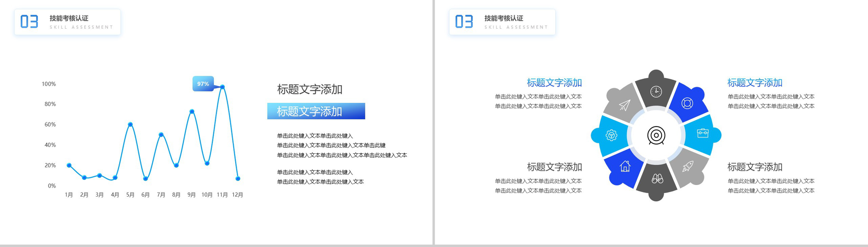Select the 03 number on the wheel diagram slide

464,22
